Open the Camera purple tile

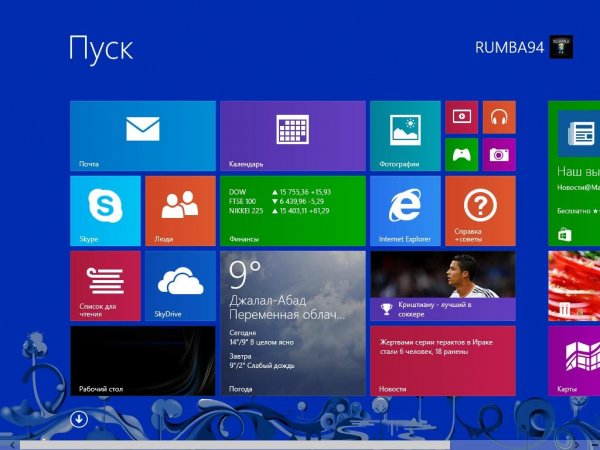(x=499, y=155)
